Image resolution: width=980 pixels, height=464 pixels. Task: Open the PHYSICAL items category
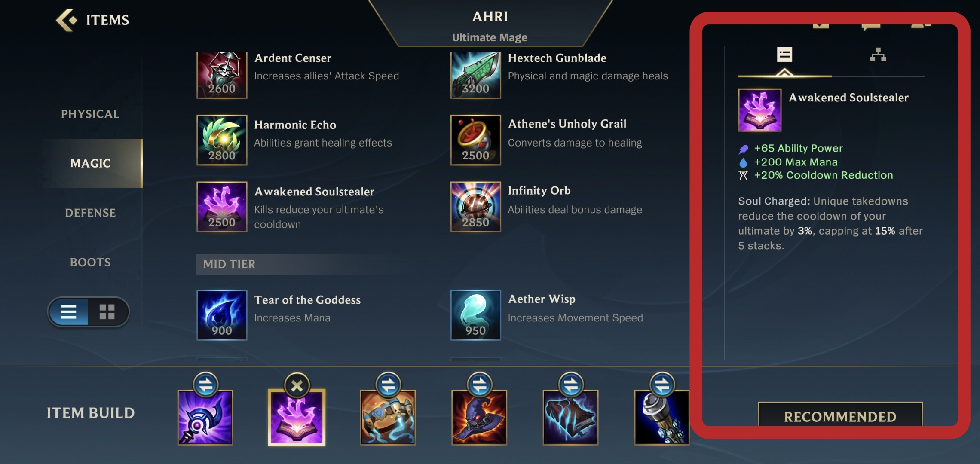click(x=90, y=114)
